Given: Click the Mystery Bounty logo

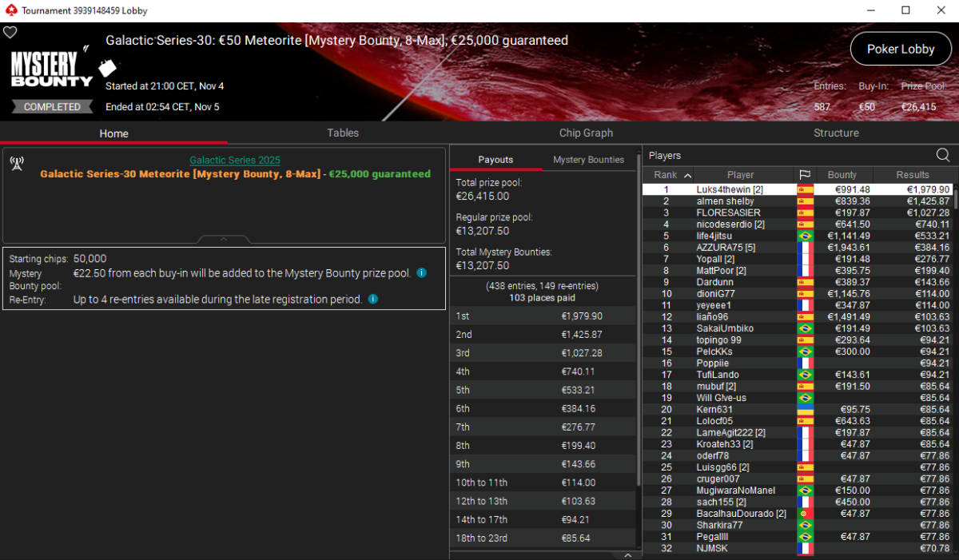Looking at the screenshot, I should (x=51, y=70).
